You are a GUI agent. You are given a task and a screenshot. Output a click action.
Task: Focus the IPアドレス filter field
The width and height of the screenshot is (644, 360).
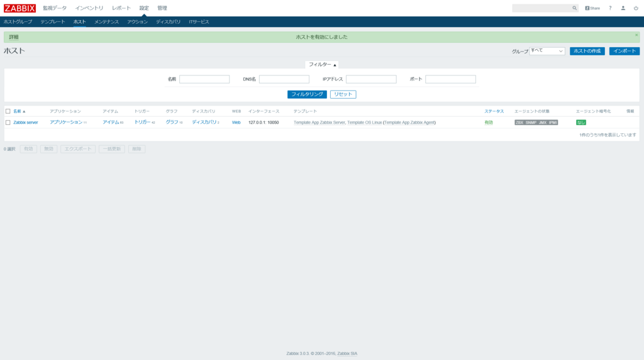point(371,79)
